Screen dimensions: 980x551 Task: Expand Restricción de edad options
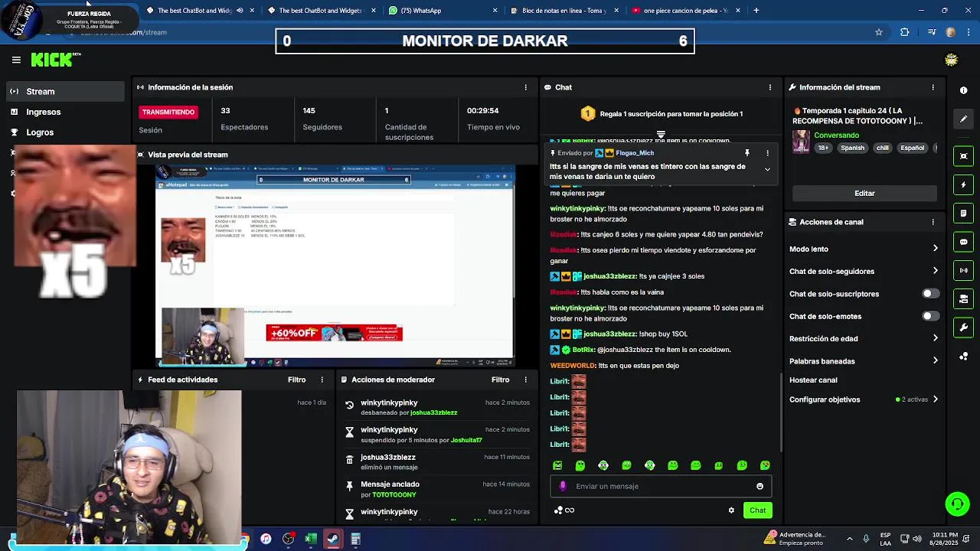point(935,338)
